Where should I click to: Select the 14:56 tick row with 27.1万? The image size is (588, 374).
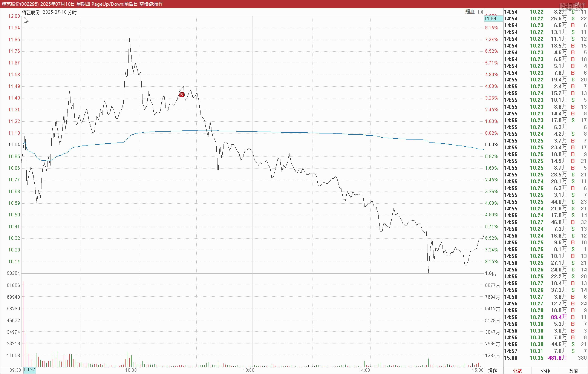pyautogui.click(x=545, y=263)
